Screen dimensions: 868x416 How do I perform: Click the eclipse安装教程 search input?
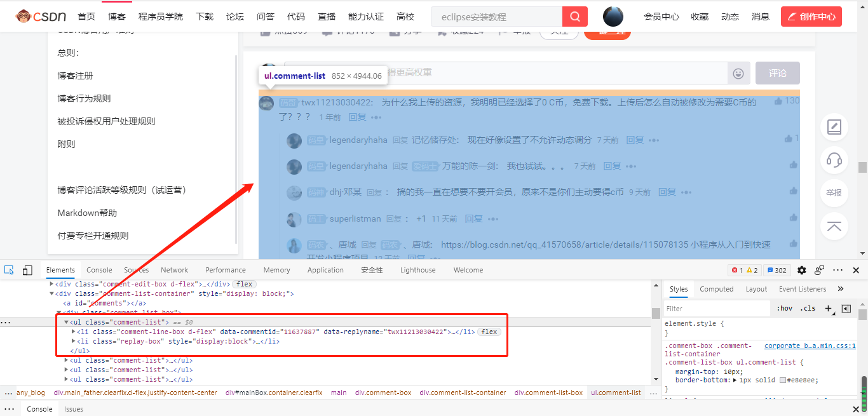point(496,17)
